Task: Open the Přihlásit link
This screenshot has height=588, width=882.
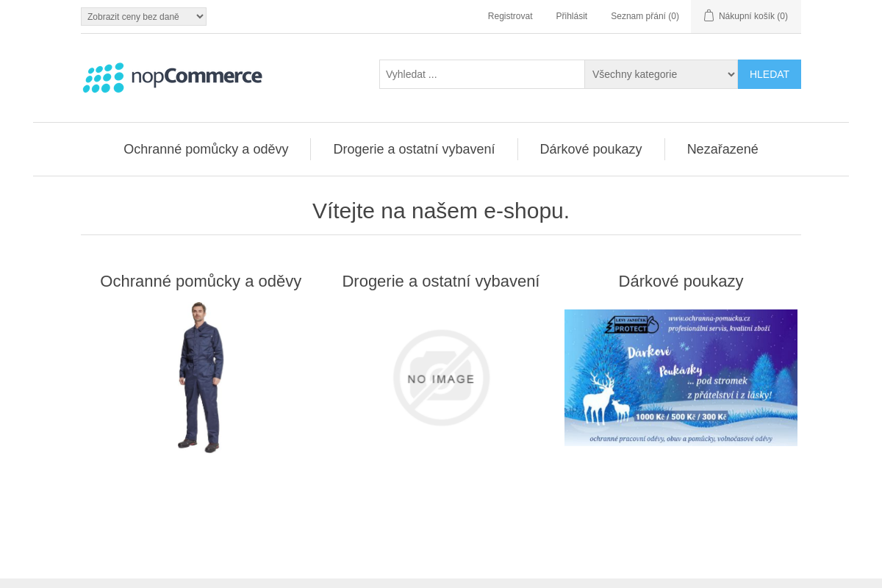Action: tap(572, 16)
